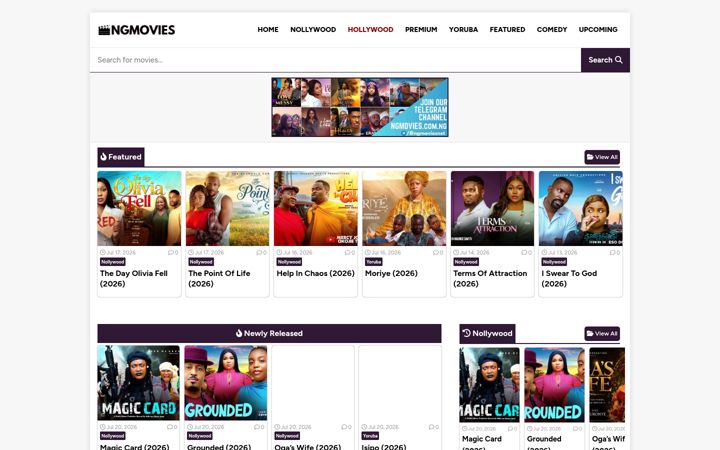The image size is (720, 450).
Task: Click View All in Nollywood sidebar
Action: 602,333
